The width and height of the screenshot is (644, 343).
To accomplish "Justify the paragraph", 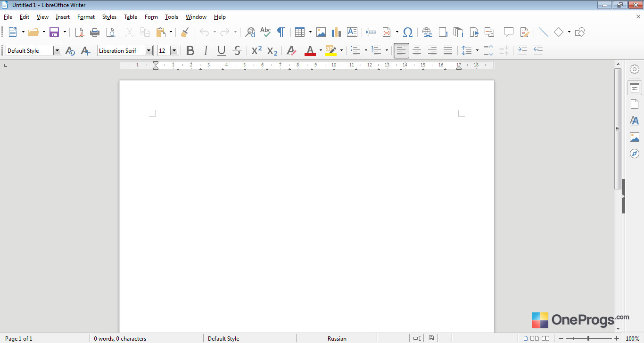I will pos(448,50).
